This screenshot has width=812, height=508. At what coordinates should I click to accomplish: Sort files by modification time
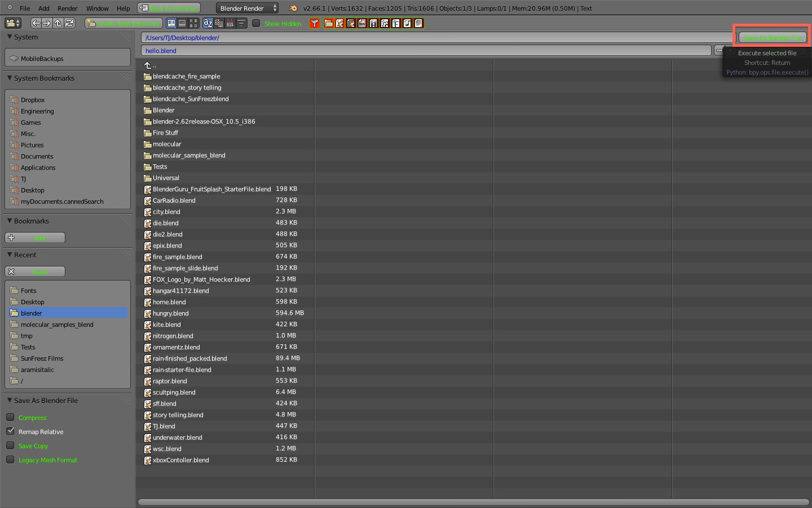(x=230, y=23)
